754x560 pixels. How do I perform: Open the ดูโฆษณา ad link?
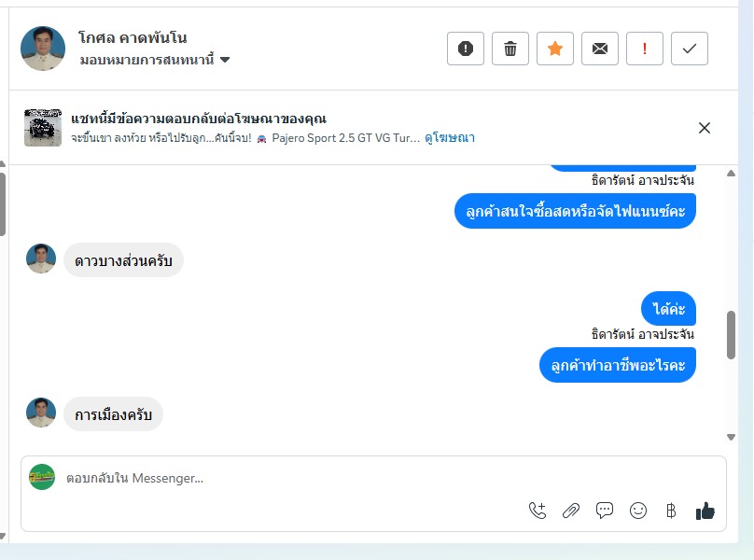pyautogui.click(x=450, y=138)
